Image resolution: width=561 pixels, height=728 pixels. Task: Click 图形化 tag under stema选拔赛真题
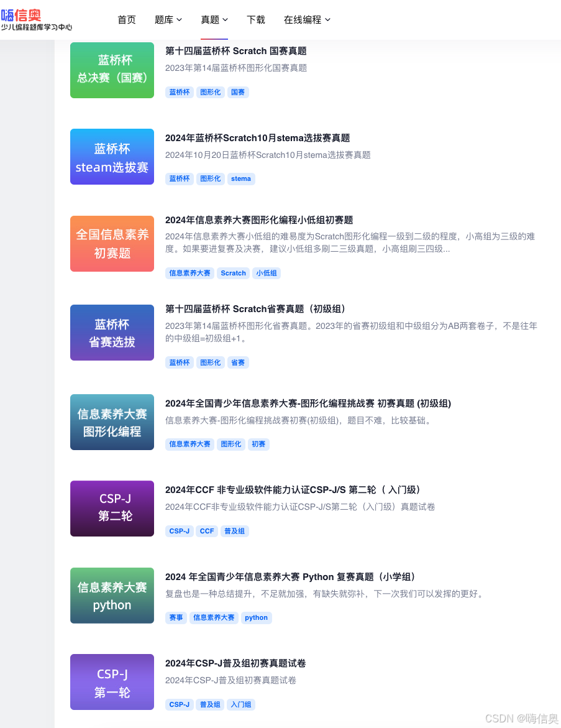210,179
